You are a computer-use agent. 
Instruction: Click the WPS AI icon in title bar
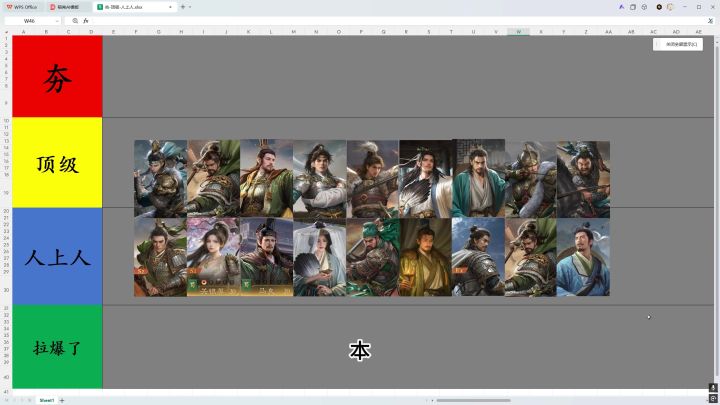621,7
